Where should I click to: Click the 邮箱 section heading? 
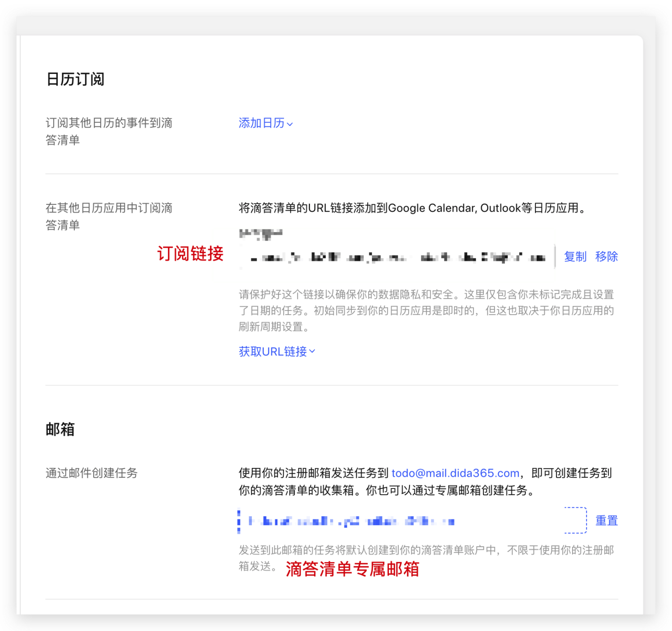(x=60, y=429)
